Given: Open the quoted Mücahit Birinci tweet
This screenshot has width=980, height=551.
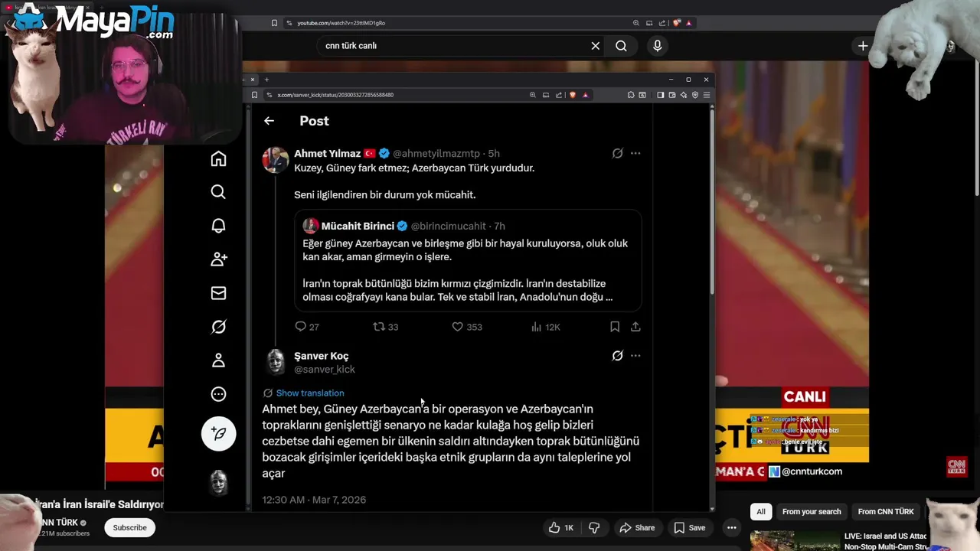Looking at the screenshot, I should (468, 260).
